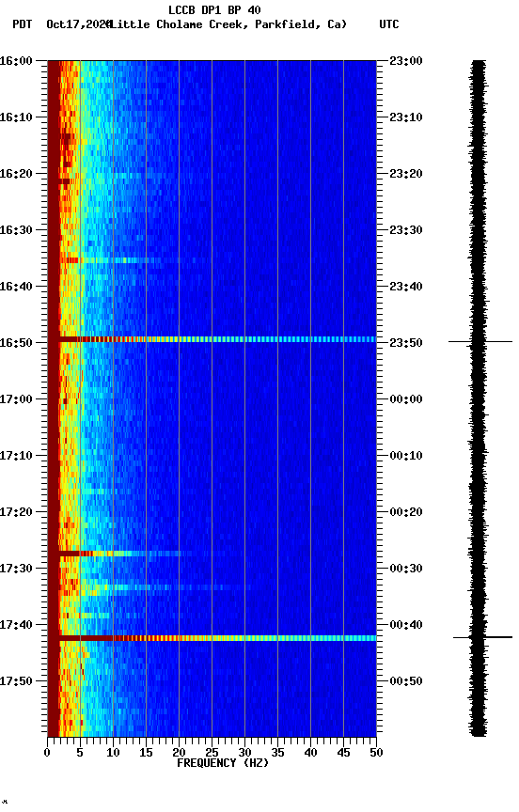Click the 23:10 UTC time label
The width and height of the screenshot is (519, 812).
(x=406, y=117)
